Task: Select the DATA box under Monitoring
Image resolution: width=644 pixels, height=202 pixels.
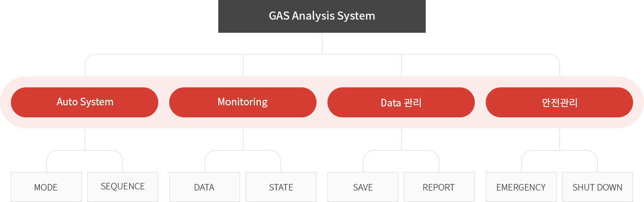Action: coord(205,187)
